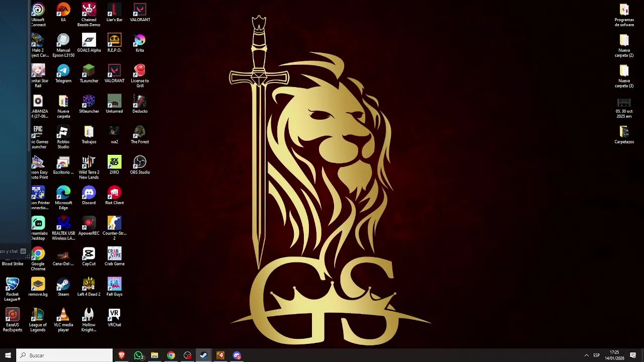Select the Epic Games Launcher shortcut
Image resolution: width=644 pixels, height=362 pixels.
click(x=39, y=137)
